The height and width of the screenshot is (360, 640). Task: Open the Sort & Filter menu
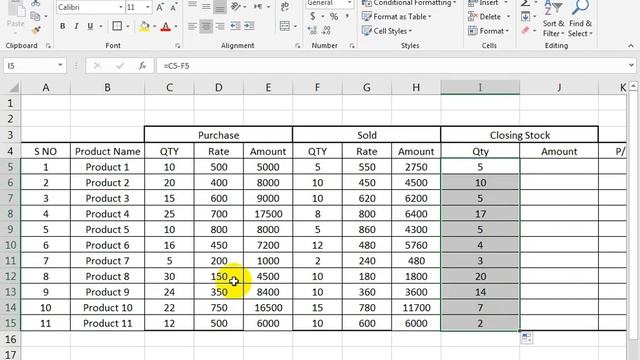point(553,18)
